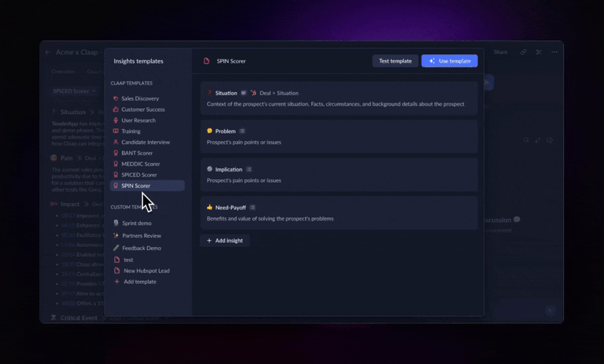Screen dimensions: 604x364
Task: Click the Candidate Interview person icon
Action: pos(116,142)
